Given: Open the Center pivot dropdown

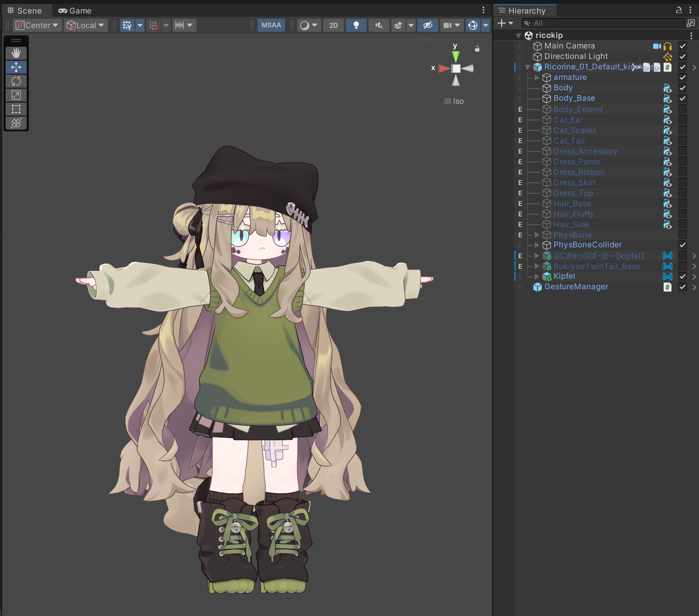Looking at the screenshot, I should coord(37,25).
